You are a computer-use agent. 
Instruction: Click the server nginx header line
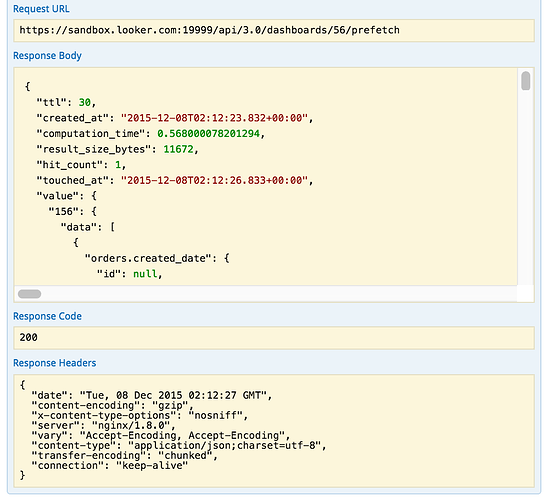click(x=103, y=425)
